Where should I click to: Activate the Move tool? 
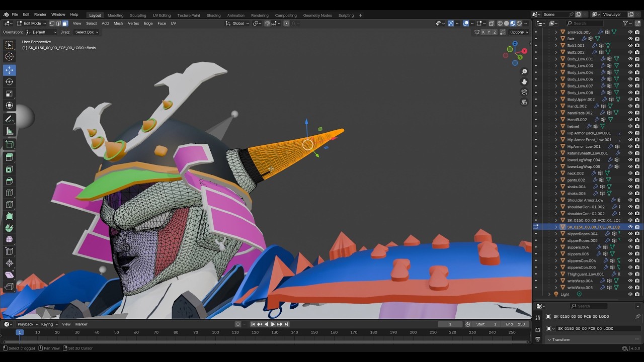[9, 70]
